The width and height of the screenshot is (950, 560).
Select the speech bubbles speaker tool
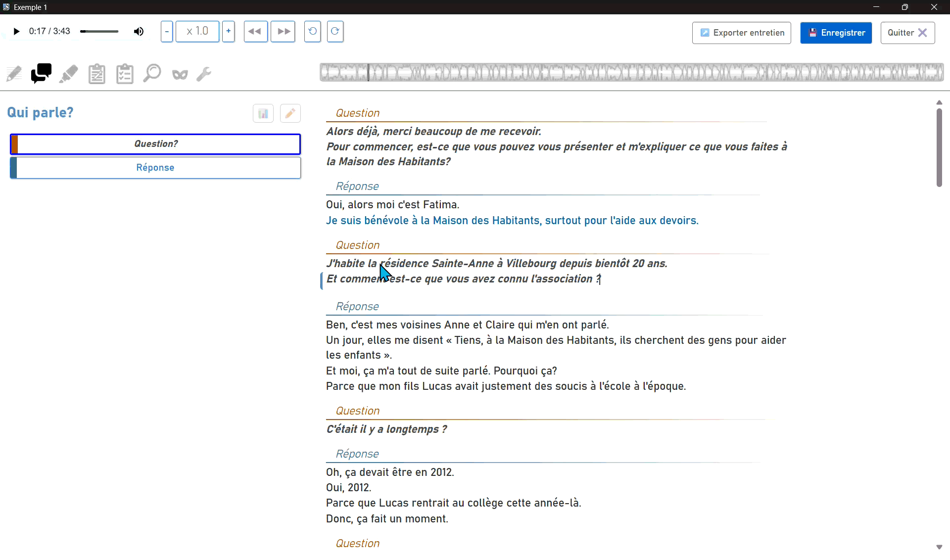pos(41,74)
